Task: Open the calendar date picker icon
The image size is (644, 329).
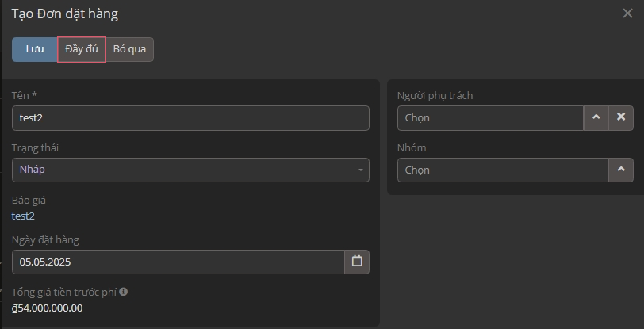Action: point(357,262)
